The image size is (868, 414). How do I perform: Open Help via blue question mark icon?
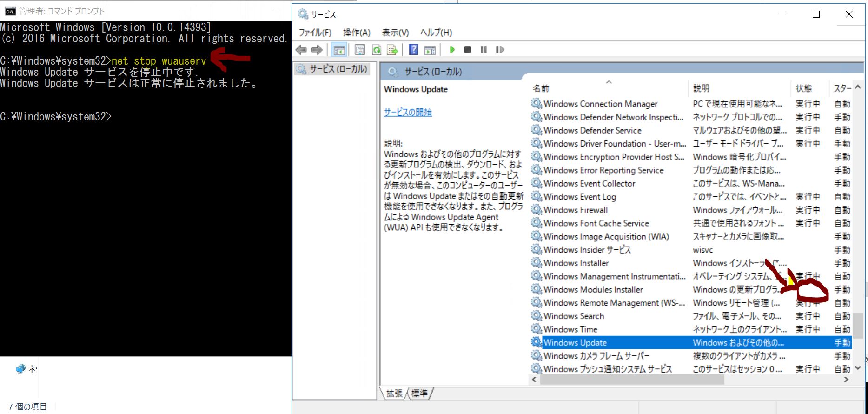413,50
